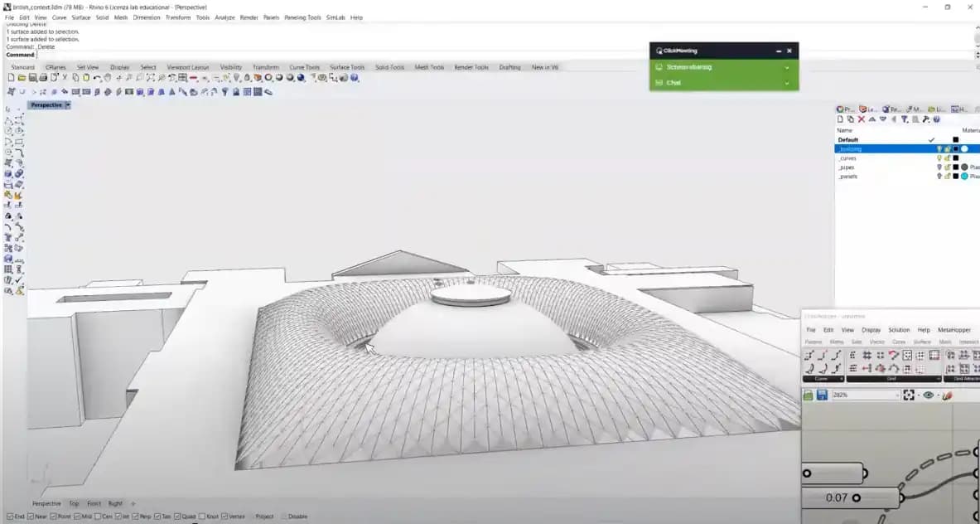Viewport: 980px width, 524px height.
Task: Toggle visibility bulb of _curves layer
Action: pos(939,158)
